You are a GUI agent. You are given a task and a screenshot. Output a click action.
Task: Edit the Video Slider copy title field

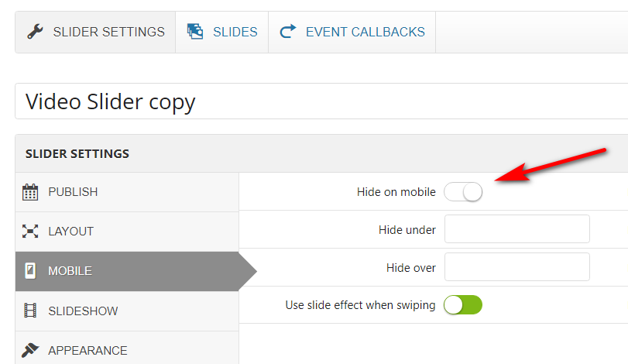click(x=321, y=101)
